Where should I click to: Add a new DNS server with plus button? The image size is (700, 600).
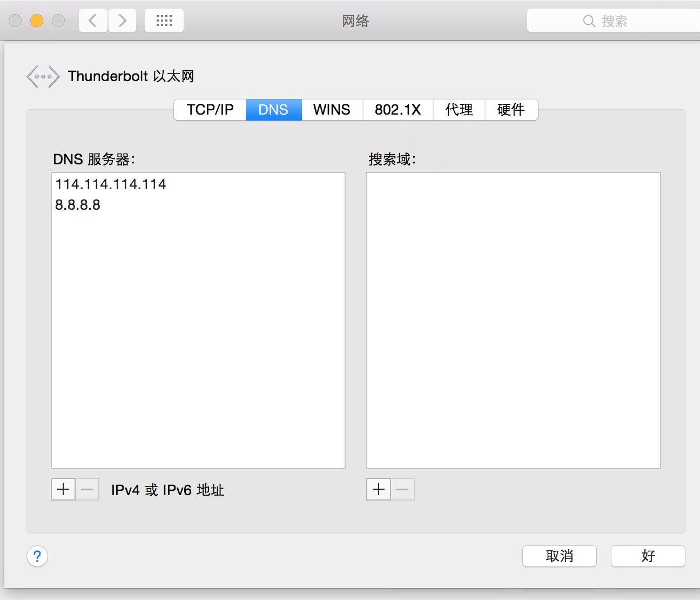[63, 489]
